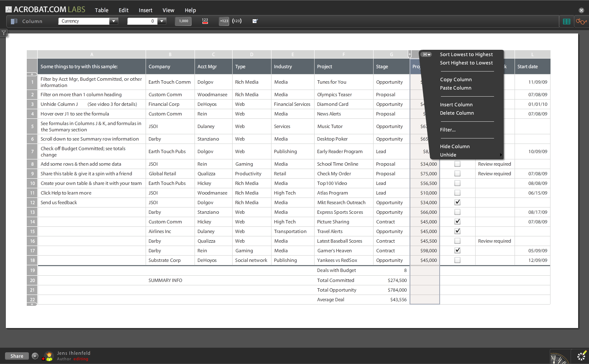Check the Budget Committed box in row 8
The image size is (589, 364).
coord(457,164)
